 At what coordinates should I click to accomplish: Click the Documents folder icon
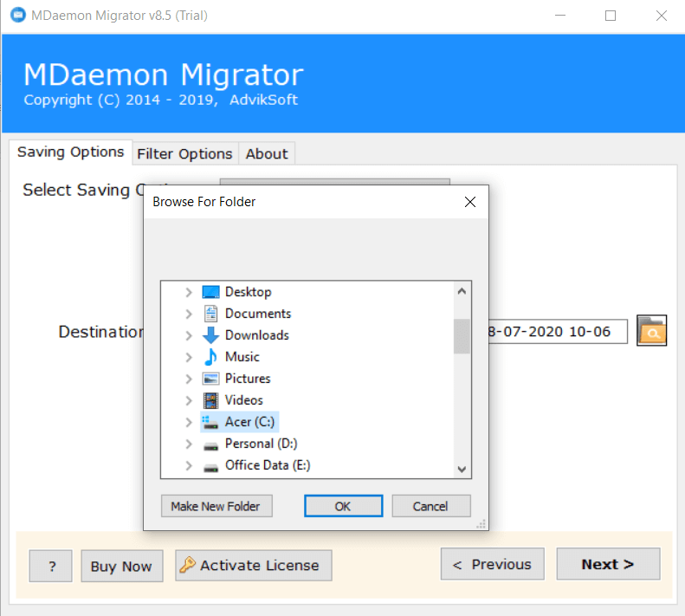point(210,314)
